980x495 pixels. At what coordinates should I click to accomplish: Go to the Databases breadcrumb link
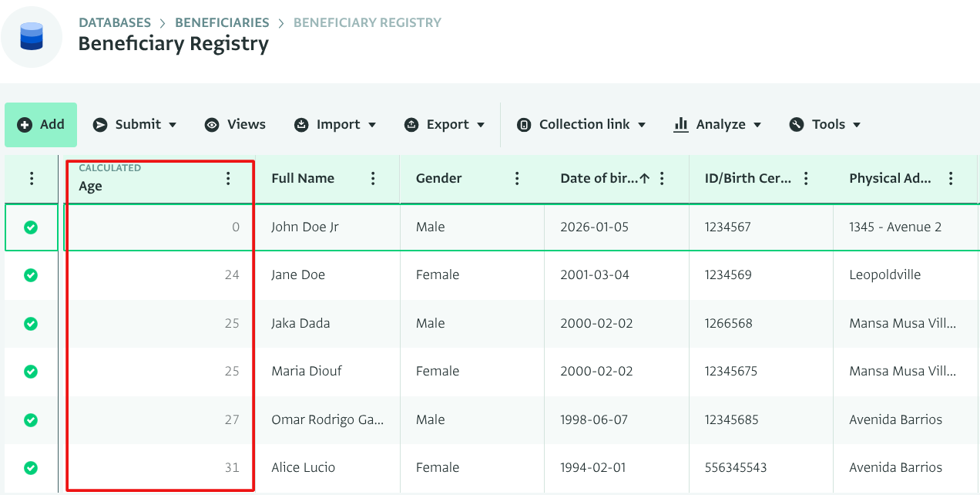115,22
